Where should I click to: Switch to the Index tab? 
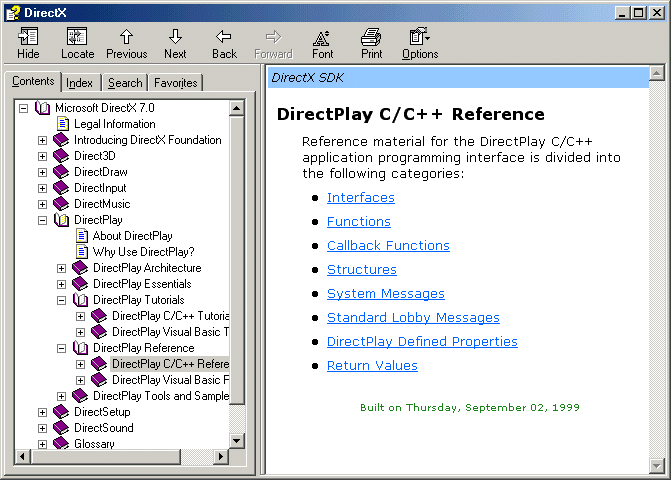80,83
